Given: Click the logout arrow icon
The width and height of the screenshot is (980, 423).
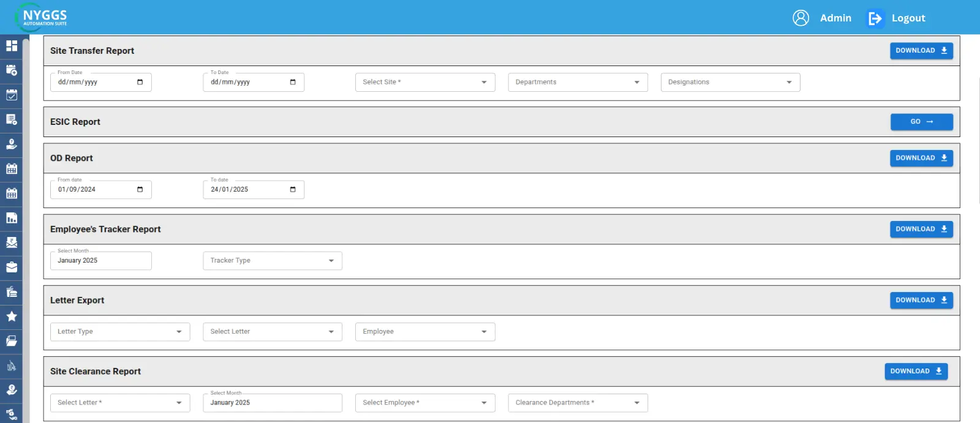Looking at the screenshot, I should click(875, 18).
